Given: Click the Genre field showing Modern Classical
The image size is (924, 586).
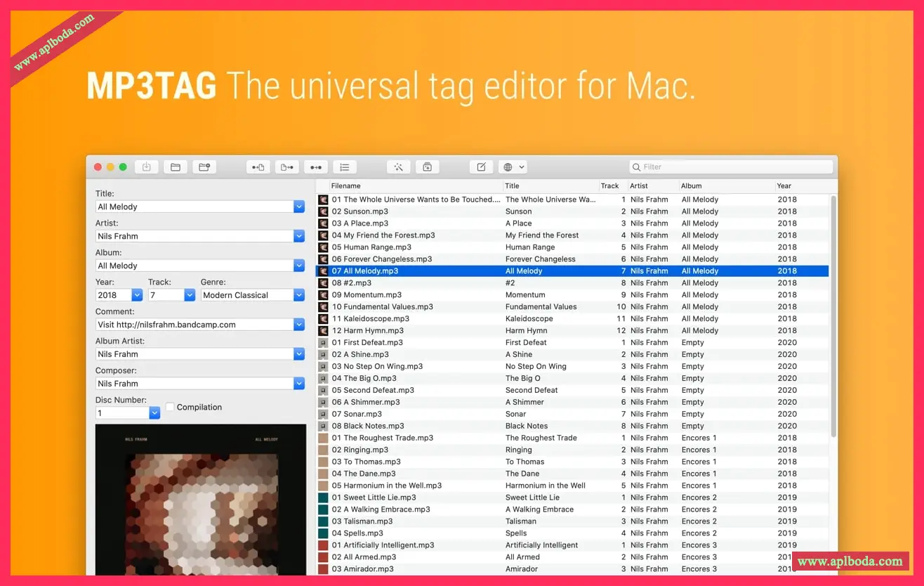Looking at the screenshot, I should pyautogui.click(x=247, y=295).
